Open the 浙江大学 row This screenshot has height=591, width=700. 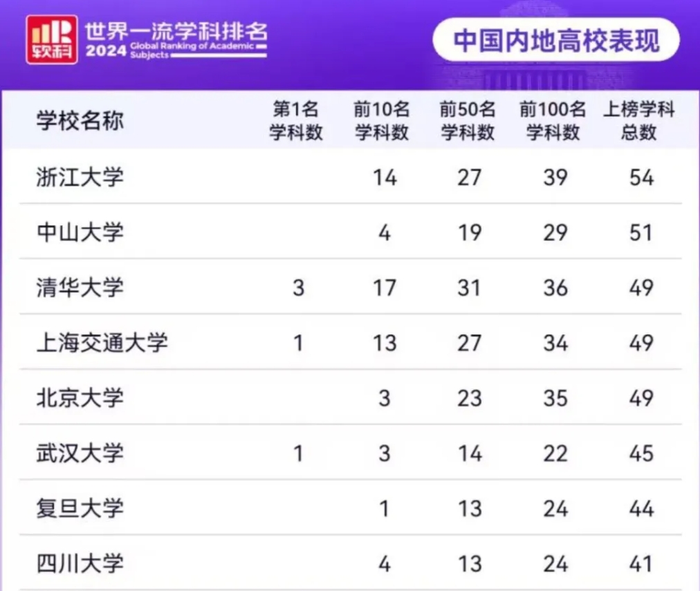click(x=351, y=177)
